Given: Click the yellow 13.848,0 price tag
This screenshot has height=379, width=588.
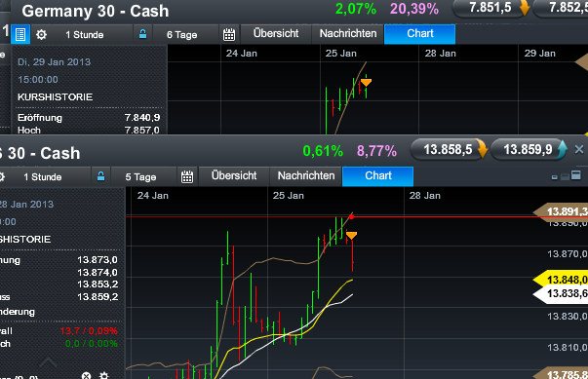Looking at the screenshot, I should (562, 280).
